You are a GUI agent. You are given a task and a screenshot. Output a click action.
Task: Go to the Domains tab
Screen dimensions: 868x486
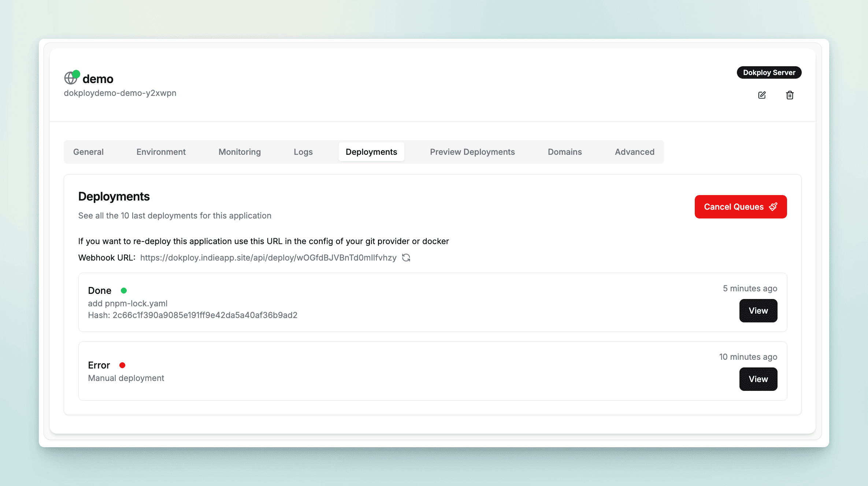point(564,152)
